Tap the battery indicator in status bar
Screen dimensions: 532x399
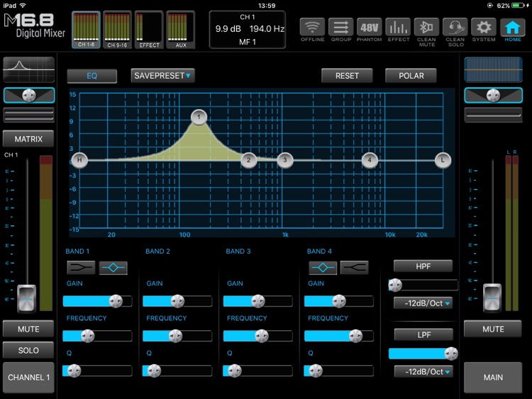(x=519, y=6)
